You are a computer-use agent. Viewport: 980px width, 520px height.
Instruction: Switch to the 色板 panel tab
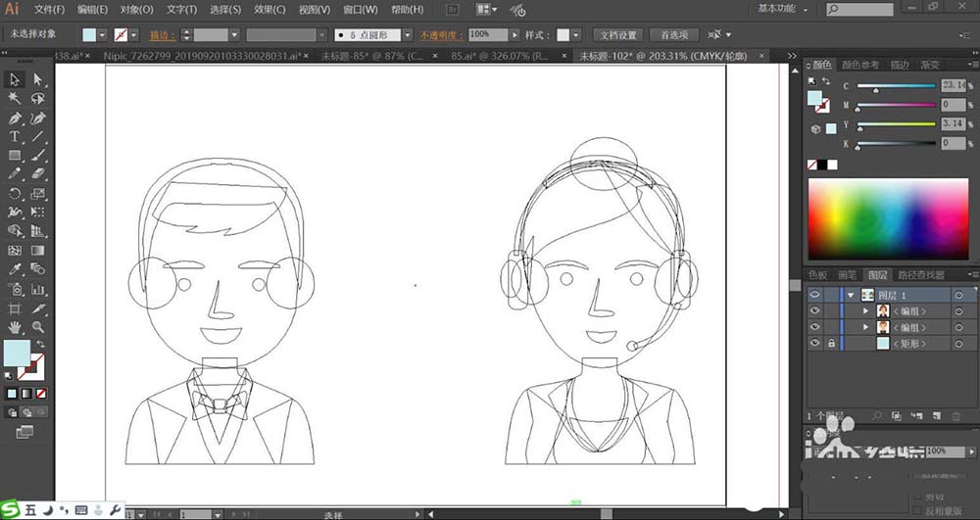[817, 274]
